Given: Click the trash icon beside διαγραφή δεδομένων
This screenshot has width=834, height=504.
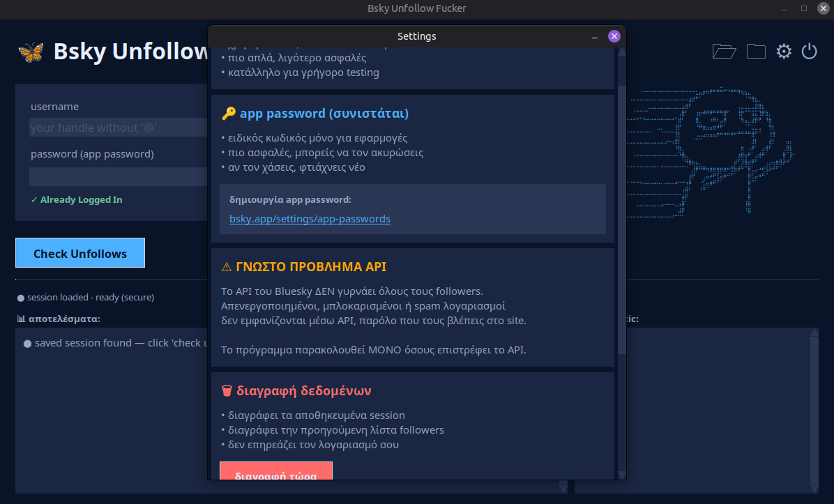Looking at the screenshot, I should 227,391.
